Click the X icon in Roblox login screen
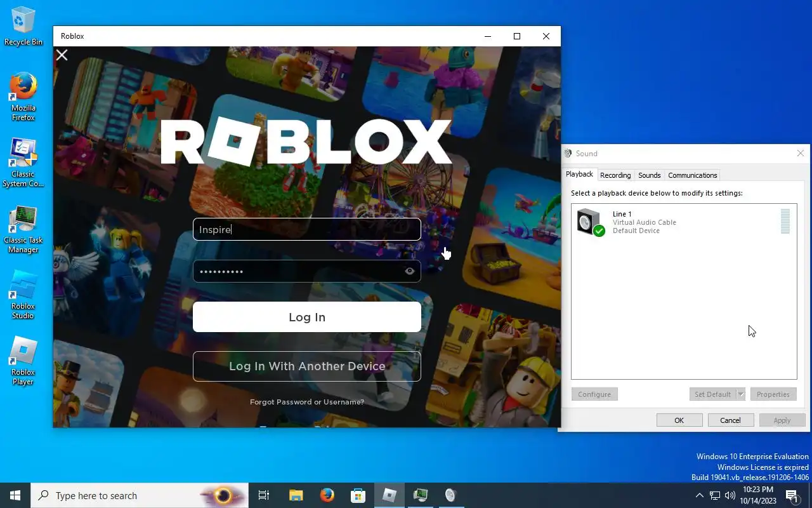812x508 pixels. 62,55
